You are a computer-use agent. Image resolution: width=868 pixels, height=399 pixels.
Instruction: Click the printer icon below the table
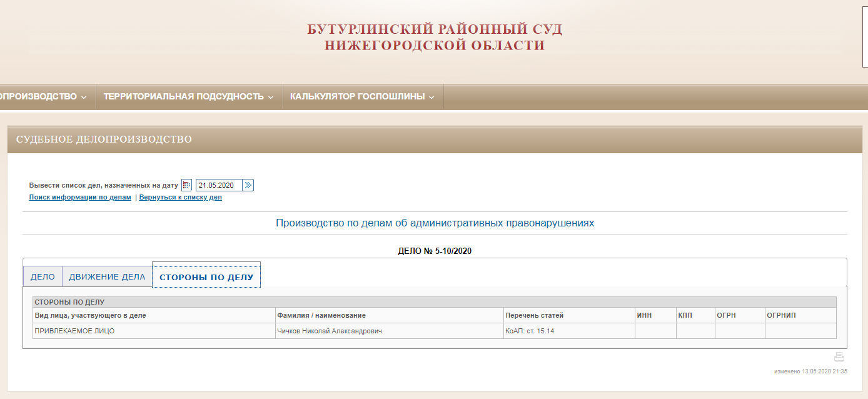click(839, 357)
